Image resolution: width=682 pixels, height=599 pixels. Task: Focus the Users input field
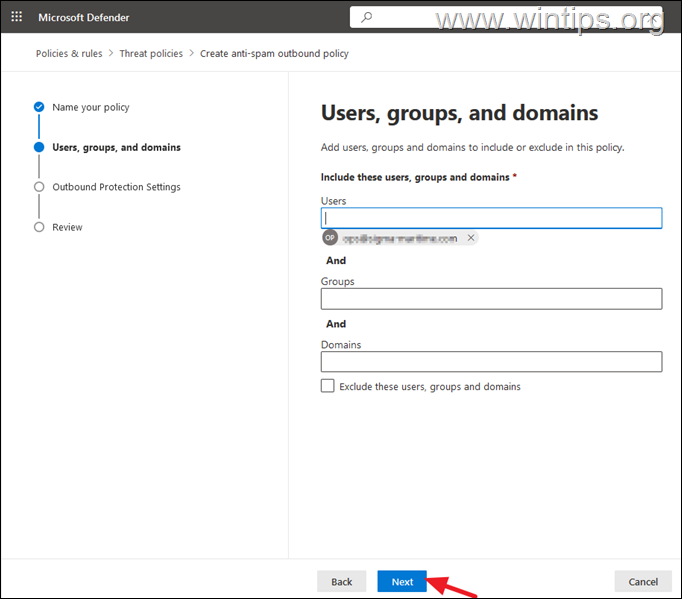pos(491,218)
